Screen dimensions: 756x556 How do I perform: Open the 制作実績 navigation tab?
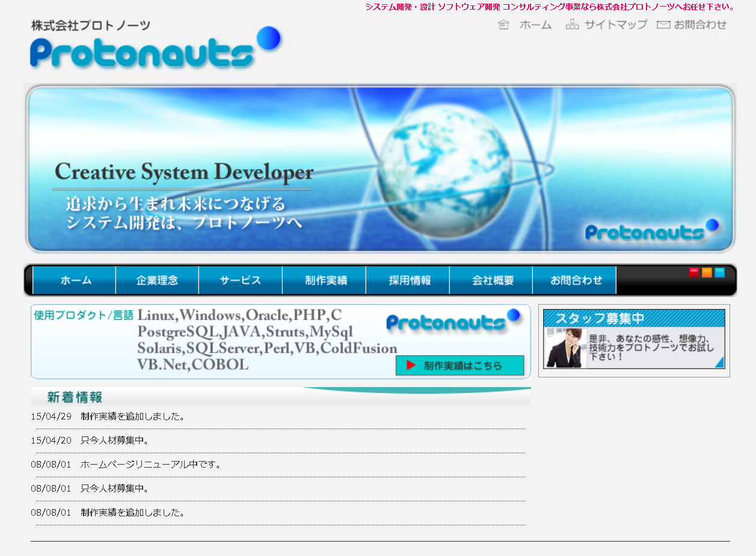(x=324, y=280)
